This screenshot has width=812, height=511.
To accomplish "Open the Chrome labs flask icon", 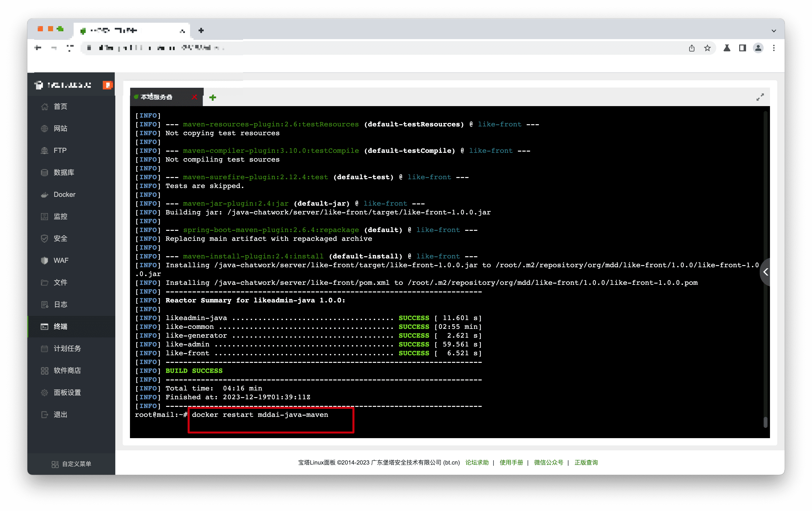I will tap(727, 48).
